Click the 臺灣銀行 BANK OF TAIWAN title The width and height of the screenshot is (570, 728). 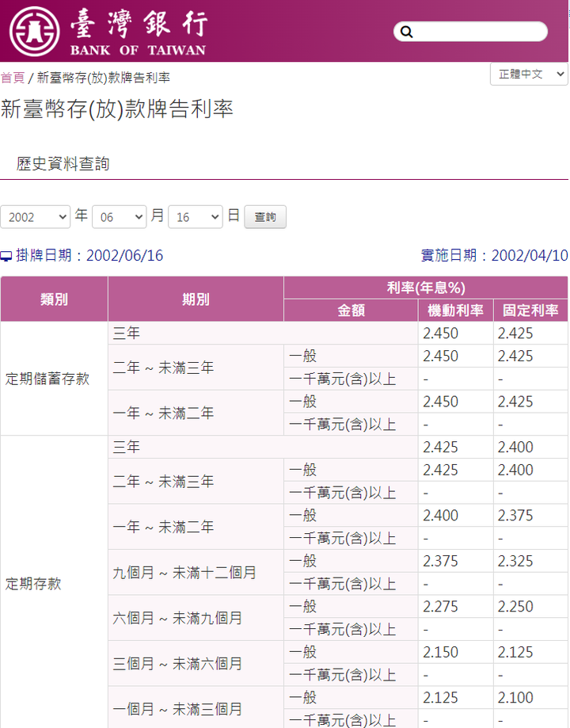click(x=139, y=32)
